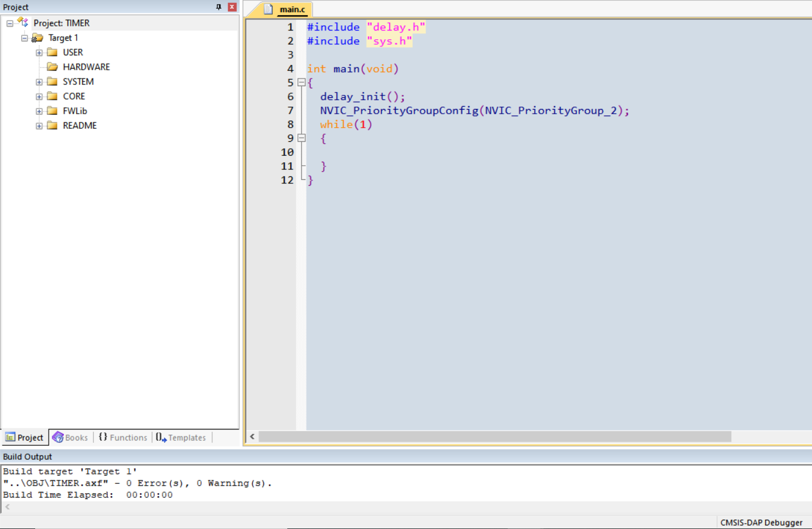Select the SYSTEM tree label

pos(78,81)
